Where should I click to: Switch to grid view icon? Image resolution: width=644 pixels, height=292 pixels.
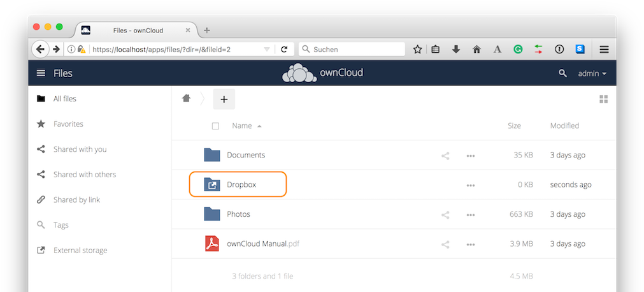pos(603,99)
